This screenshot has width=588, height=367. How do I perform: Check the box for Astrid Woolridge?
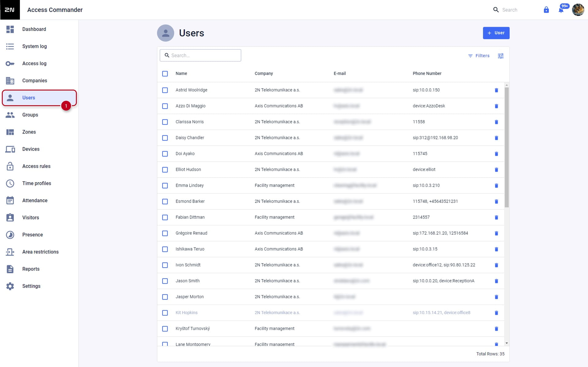165,90
